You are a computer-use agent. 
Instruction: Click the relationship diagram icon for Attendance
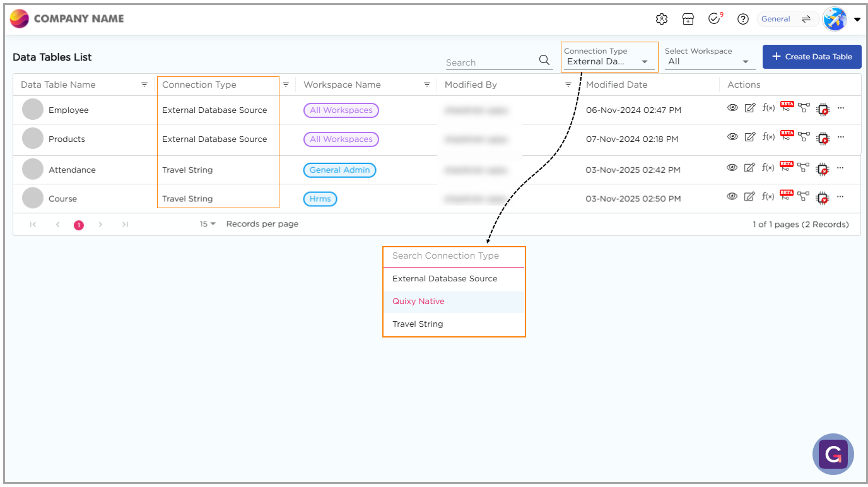coord(803,168)
